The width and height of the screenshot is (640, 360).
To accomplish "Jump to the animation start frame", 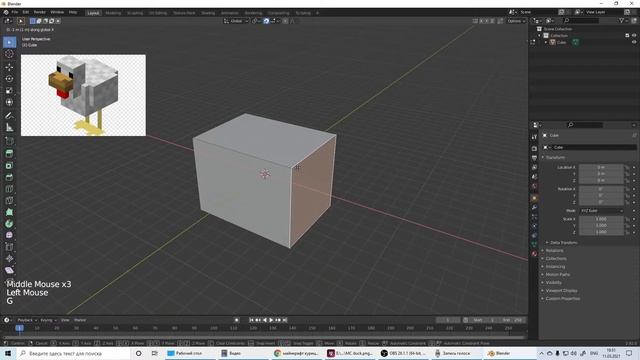I will tap(251, 320).
